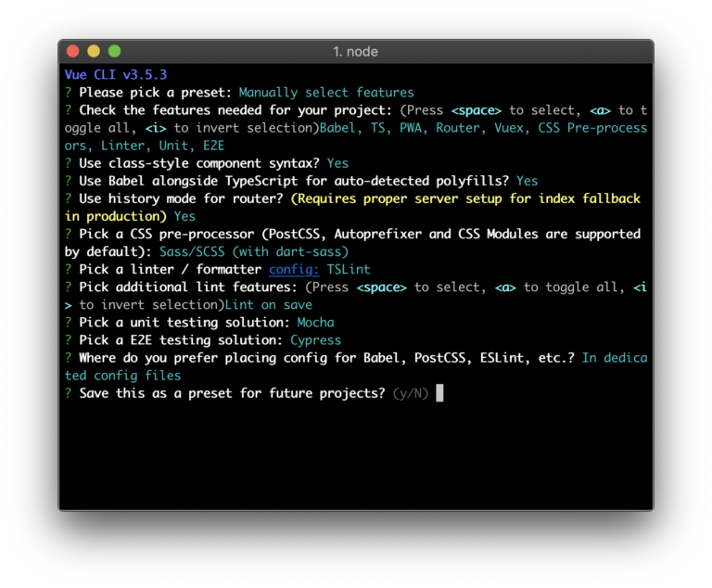
Task: Click the 'PWA,' feature text
Action: click(413, 128)
